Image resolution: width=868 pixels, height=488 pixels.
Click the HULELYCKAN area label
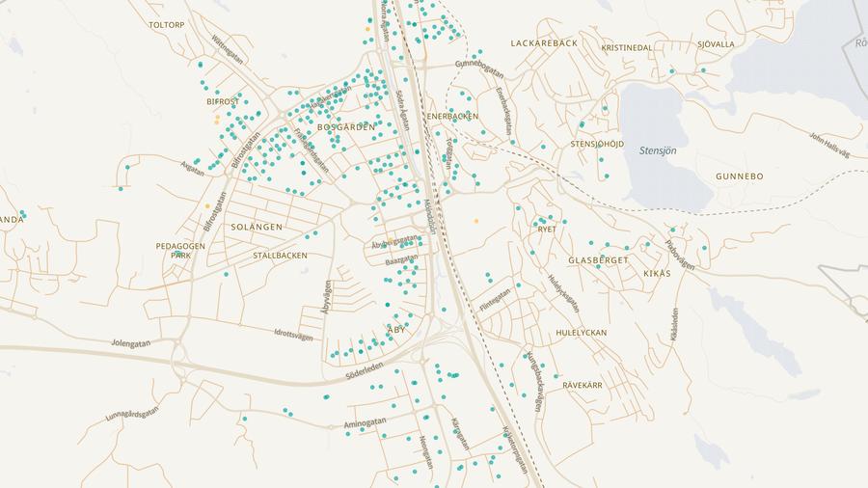(x=582, y=333)
